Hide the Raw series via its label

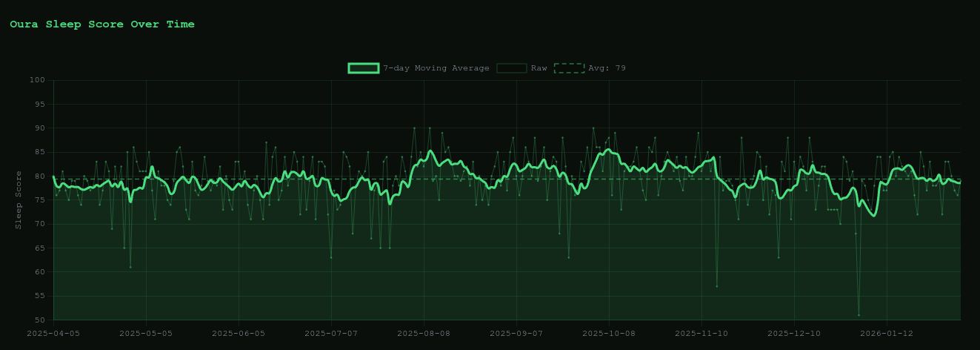pos(539,68)
